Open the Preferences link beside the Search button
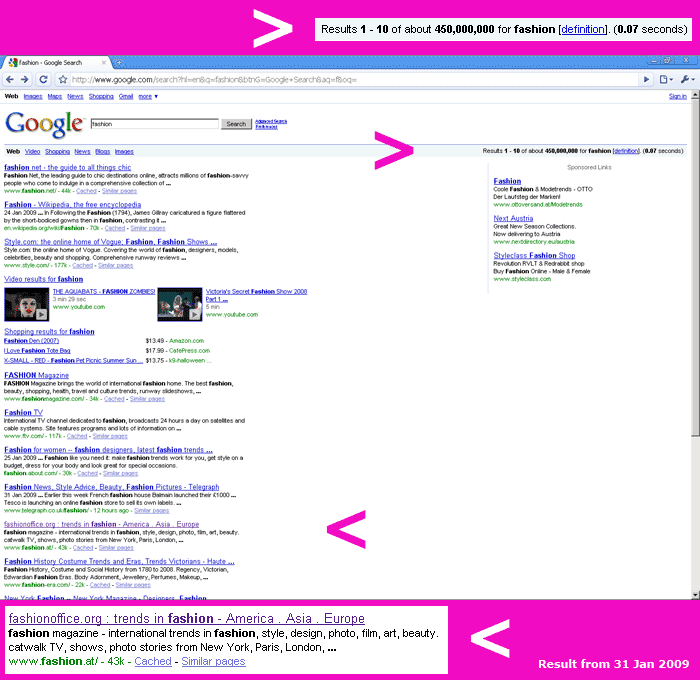700x680 pixels. click(267, 127)
